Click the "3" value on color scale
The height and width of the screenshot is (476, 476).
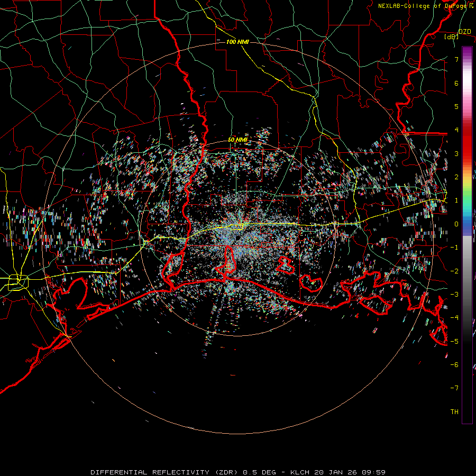pyautogui.click(x=456, y=153)
